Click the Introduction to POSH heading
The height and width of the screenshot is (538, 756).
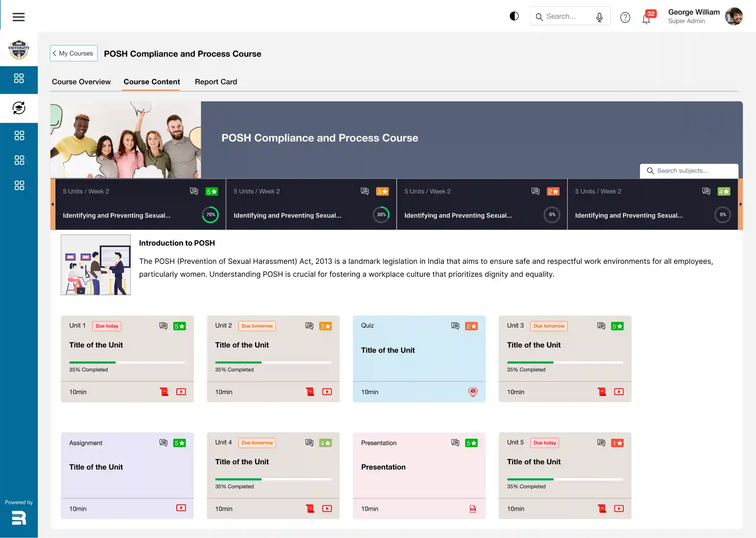pyautogui.click(x=177, y=243)
